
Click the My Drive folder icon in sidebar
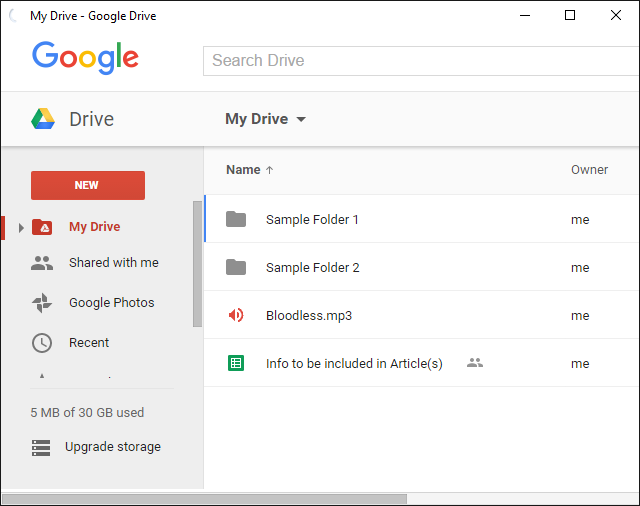point(42,227)
